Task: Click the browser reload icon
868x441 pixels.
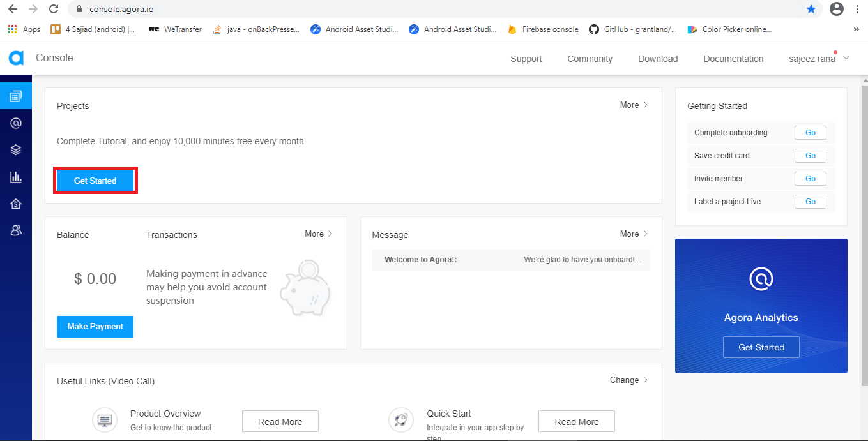Action: click(54, 10)
